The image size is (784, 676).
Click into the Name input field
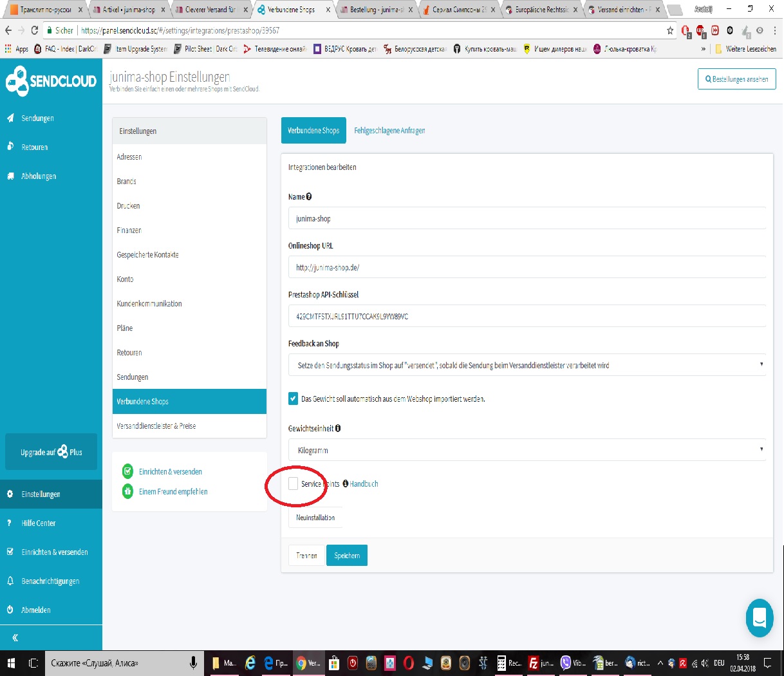[527, 219]
